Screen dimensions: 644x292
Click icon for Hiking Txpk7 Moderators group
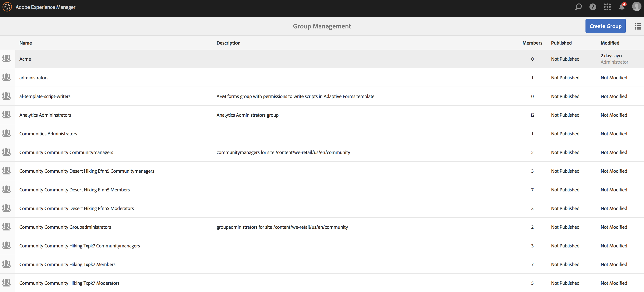point(7,283)
